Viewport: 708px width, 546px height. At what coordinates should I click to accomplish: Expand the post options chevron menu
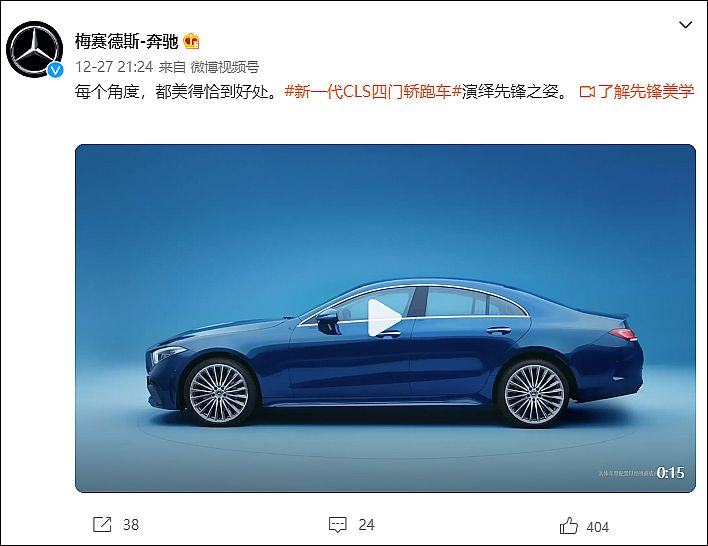coord(685,24)
